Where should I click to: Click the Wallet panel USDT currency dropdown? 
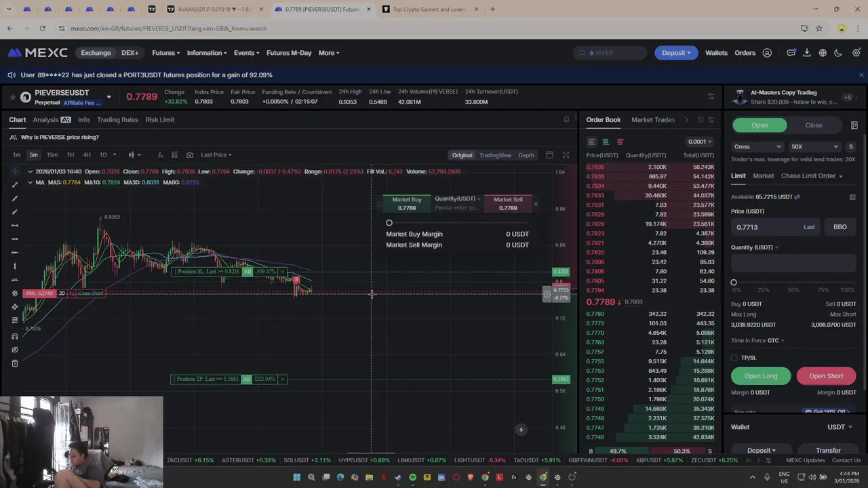pyautogui.click(x=840, y=427)
